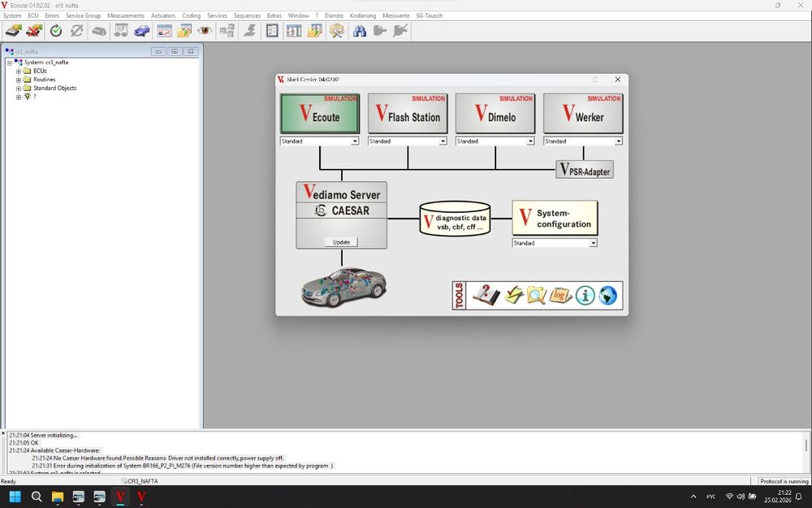Screen dimensions: 812x508
Task: Open the log folder tool icon
Action: click(x=561, y=295)
